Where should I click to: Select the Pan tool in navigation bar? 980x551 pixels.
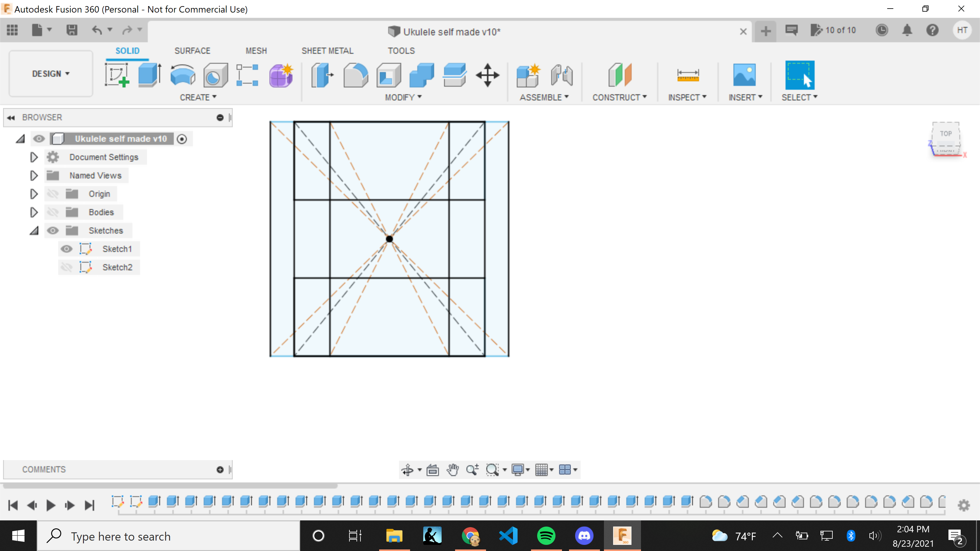point(452,470)
